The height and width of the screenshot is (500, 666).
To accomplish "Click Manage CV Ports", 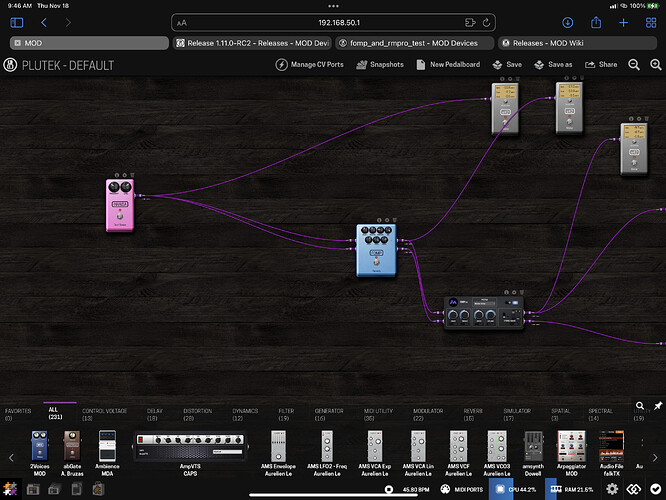I will tap(310, 65).
